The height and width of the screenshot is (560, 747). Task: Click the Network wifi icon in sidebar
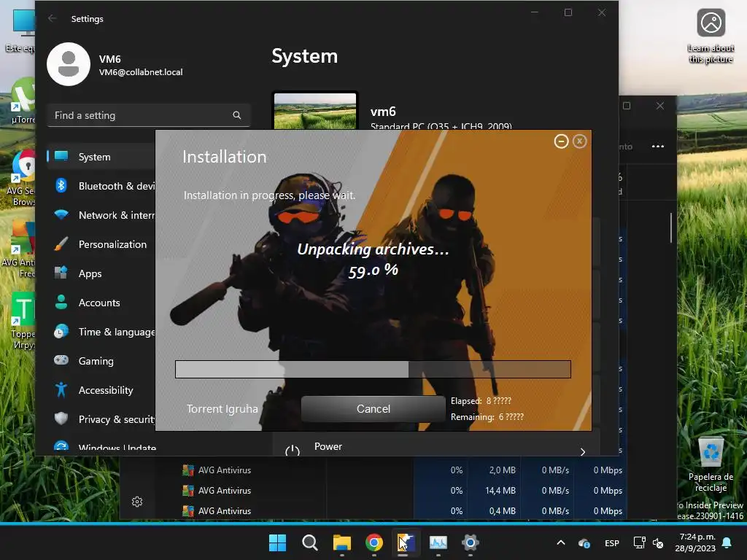(x=61, y=215)
